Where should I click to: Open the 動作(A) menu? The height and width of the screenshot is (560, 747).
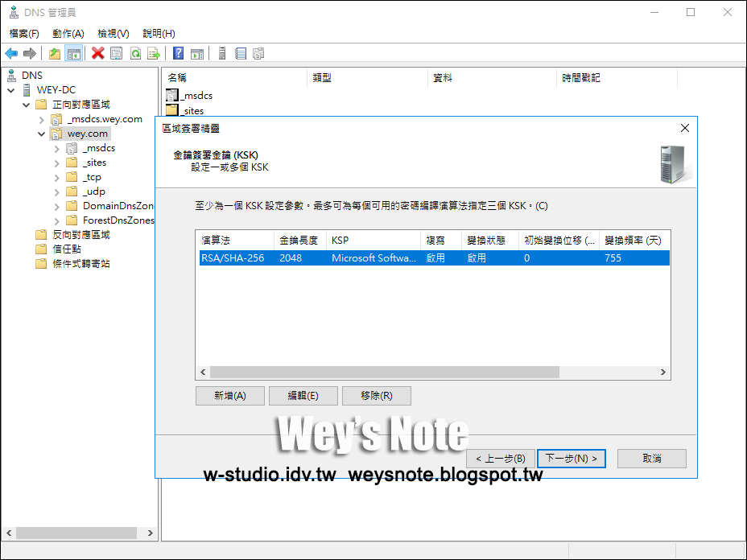[68, 33]
